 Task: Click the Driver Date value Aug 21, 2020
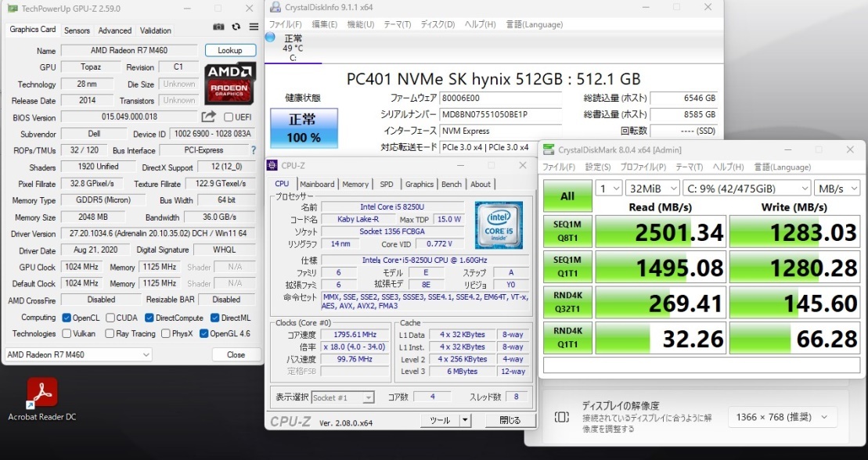[95, 250]
